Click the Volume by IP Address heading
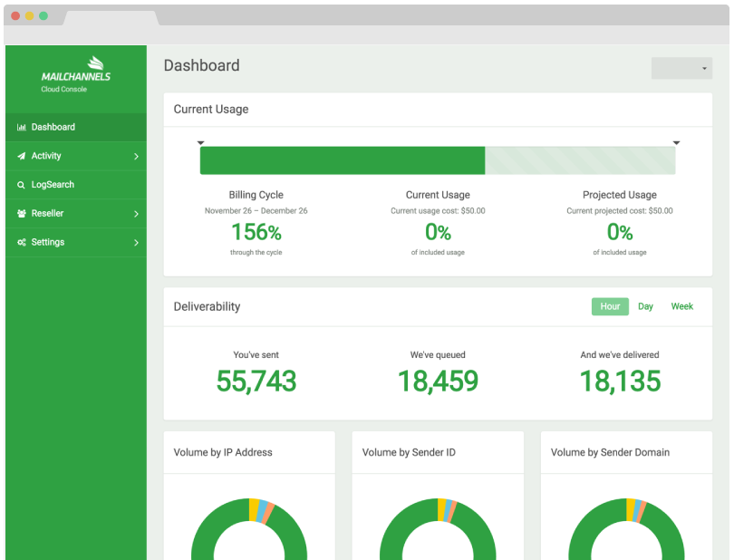 pos(223,453)
